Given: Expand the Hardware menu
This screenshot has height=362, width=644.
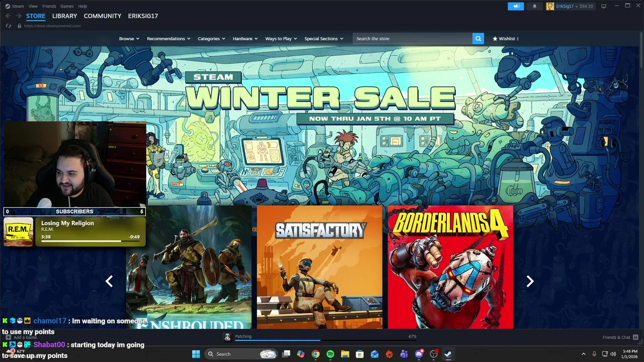Looking at the screenshot, I should tap(245, 39).
